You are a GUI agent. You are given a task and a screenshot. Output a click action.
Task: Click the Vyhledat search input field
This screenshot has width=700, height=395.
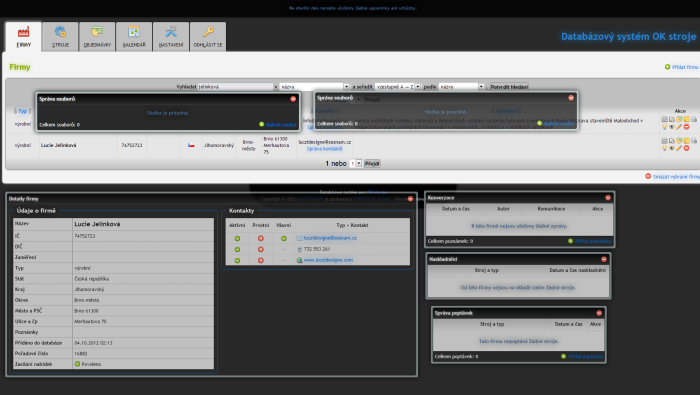pyautogui.click(x=235, y=87)
